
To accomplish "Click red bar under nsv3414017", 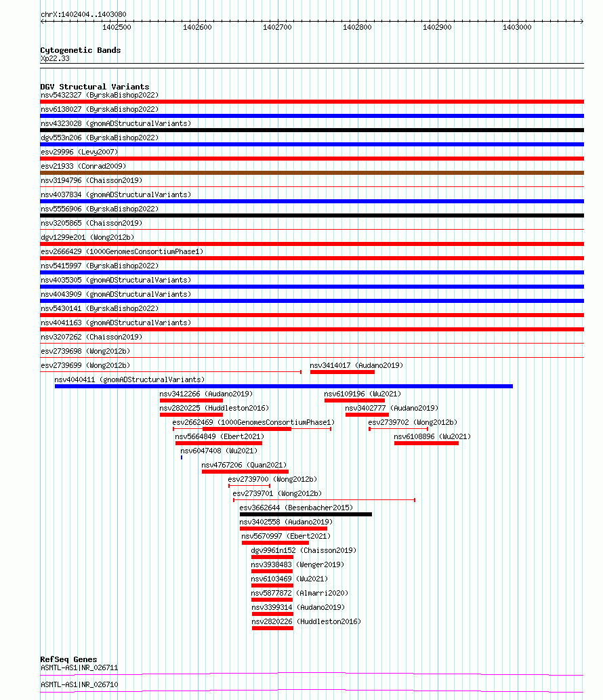I will 342,372.
